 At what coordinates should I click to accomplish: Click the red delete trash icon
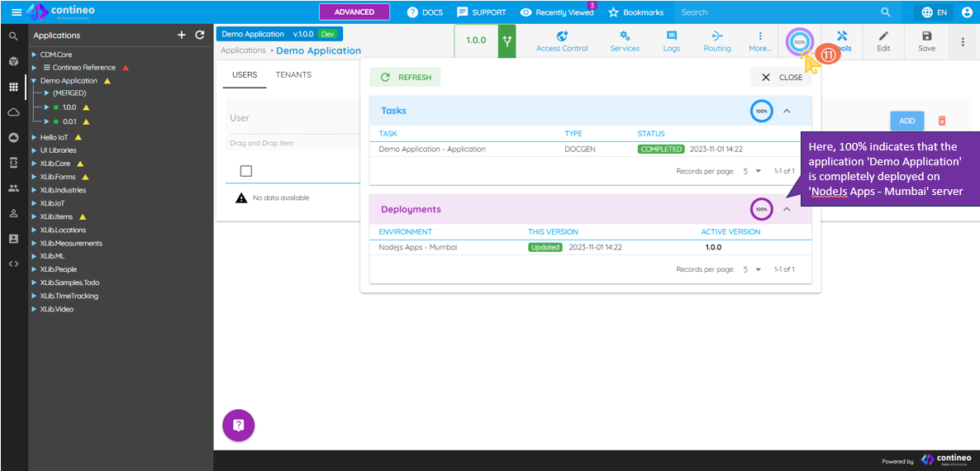click(x=941, y=121)
